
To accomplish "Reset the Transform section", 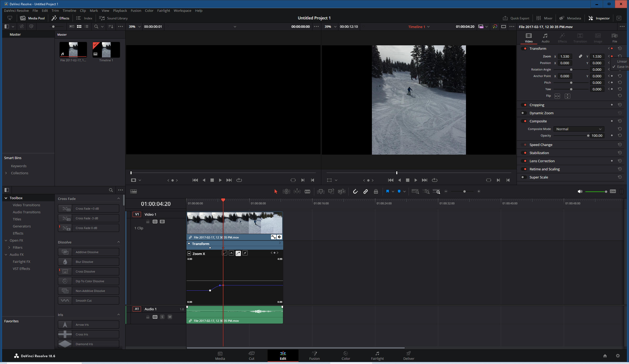I will (620, 48).
